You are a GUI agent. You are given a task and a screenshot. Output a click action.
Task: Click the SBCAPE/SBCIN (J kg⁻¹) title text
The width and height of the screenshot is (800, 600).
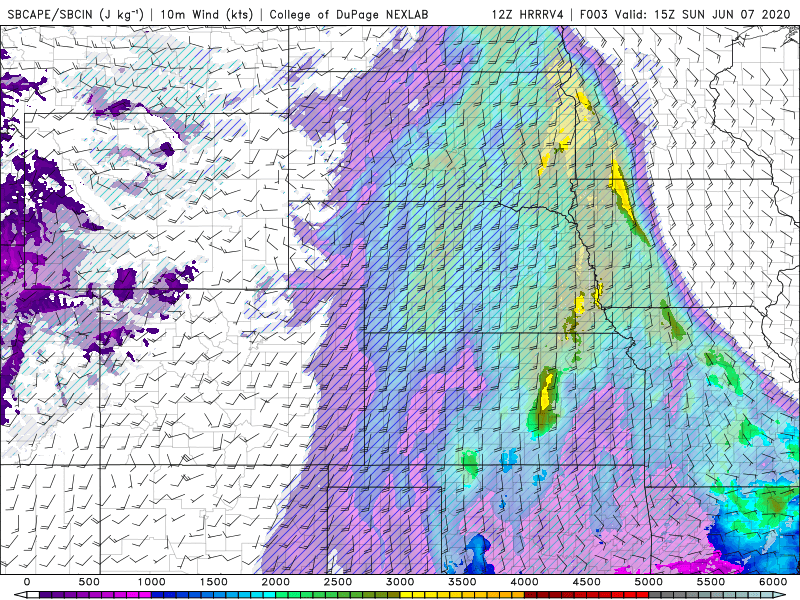[76, 14]
